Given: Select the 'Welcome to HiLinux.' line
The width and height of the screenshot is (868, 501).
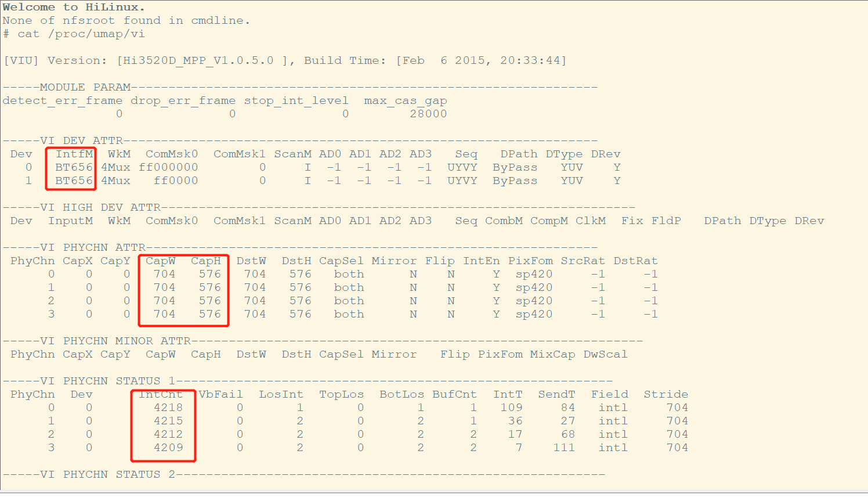Looking at the screenshot, I should point(74,7).
